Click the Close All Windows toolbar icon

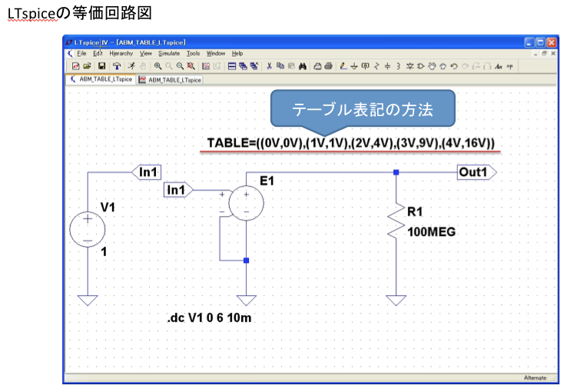[x=254, y=66]
